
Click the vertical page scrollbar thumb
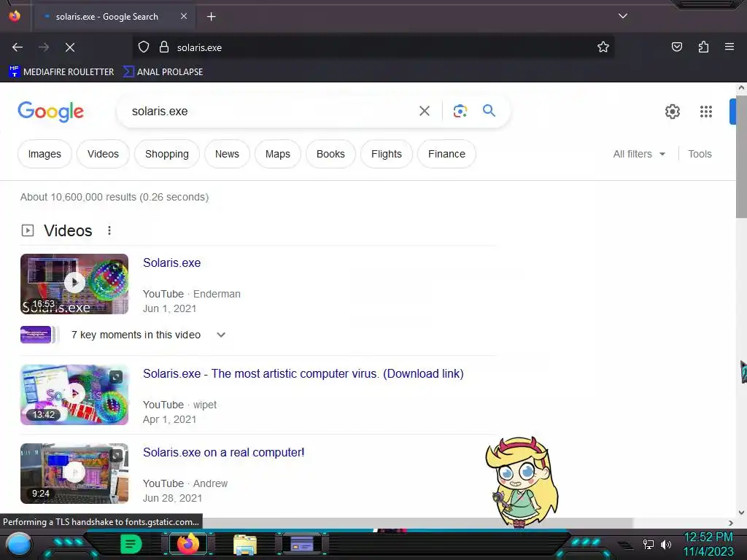point(741,157)
